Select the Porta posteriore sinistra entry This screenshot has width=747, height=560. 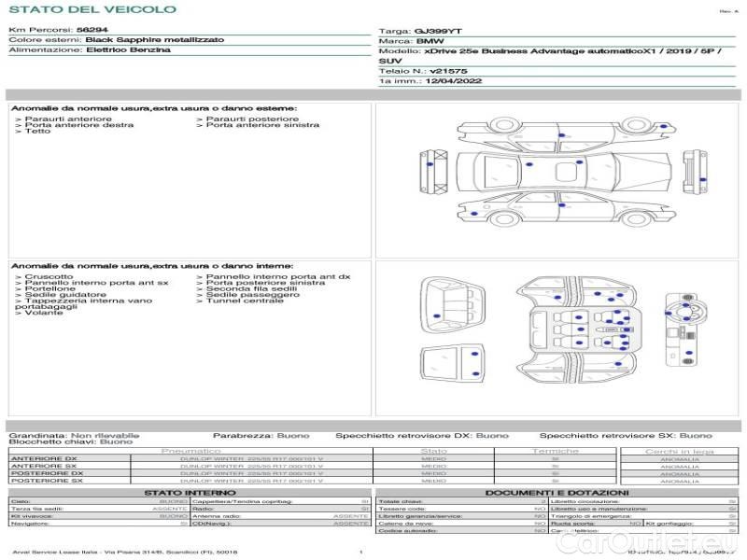tap(261, 283)
